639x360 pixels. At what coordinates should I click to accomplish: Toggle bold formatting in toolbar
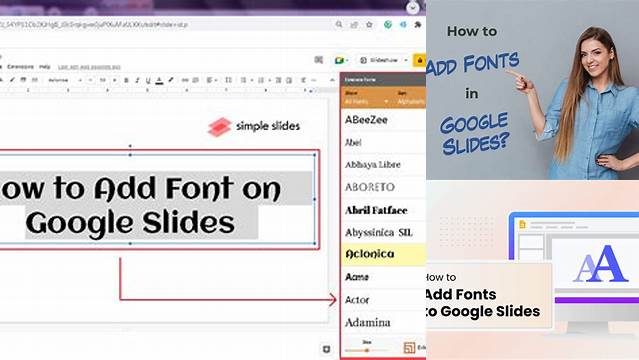(126, 80)
